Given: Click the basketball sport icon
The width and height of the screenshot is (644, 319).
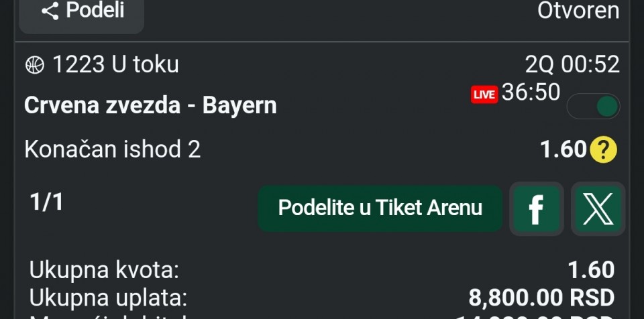Looking at the screenshot, I should (x=34, y=65).
